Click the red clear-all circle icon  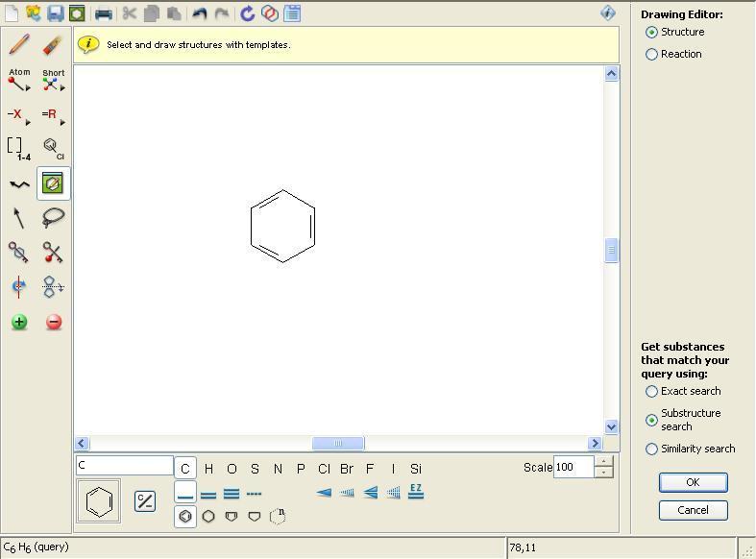click(x=270, y=13)
